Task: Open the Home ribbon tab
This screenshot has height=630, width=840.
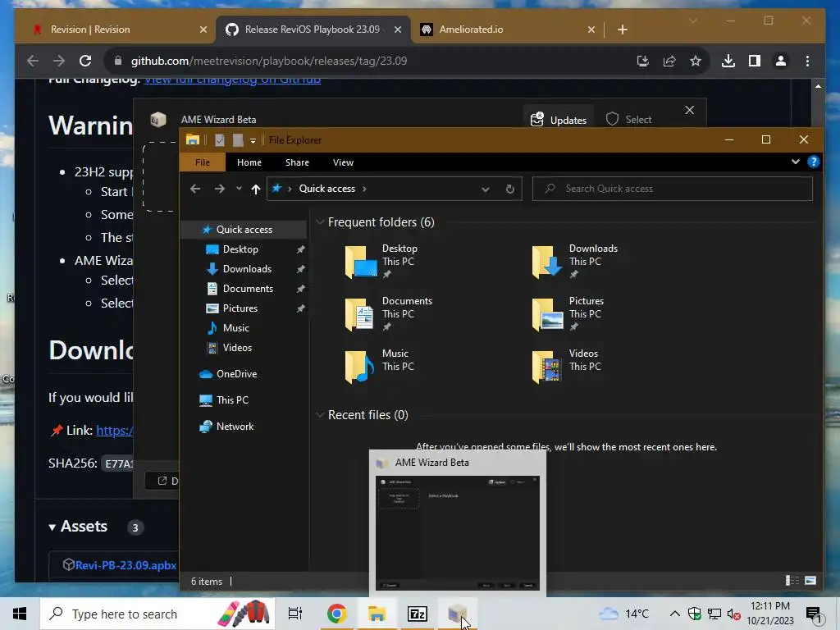Action: [x=249, y=162]
